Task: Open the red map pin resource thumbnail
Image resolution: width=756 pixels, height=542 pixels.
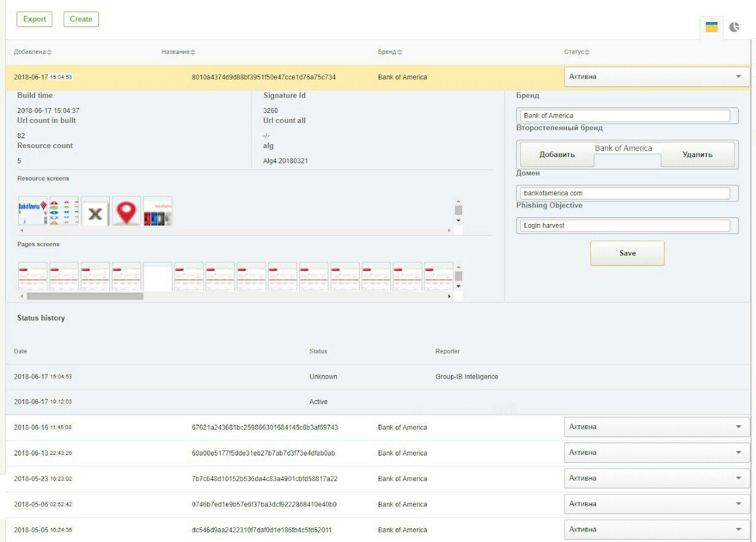Action: 126,211
